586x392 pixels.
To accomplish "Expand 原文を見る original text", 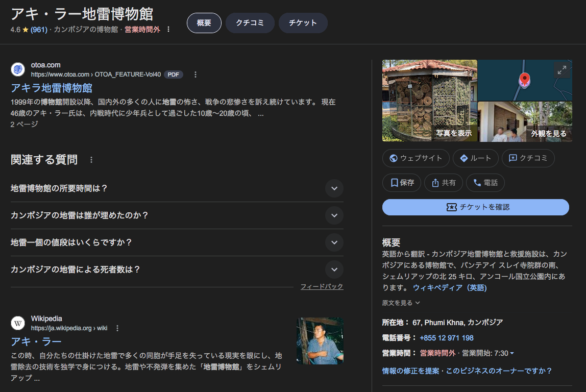I will (x=401, y=303).
